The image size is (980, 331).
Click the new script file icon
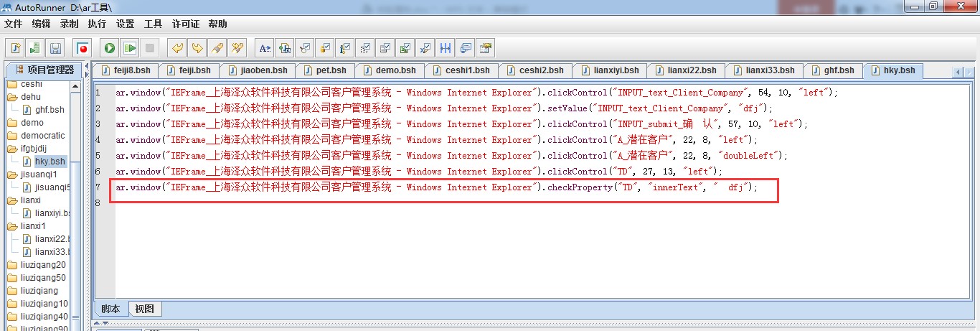tap(15, 48)
